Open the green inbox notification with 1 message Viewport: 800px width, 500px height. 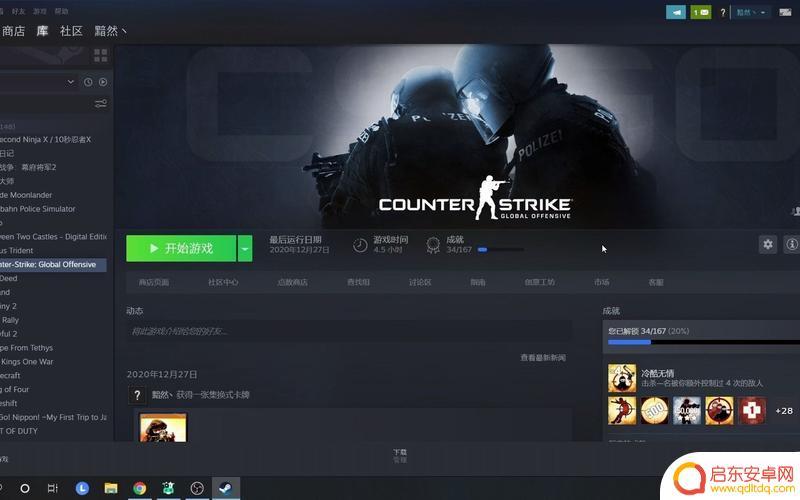pyautogui.click(x=701, y=12)
